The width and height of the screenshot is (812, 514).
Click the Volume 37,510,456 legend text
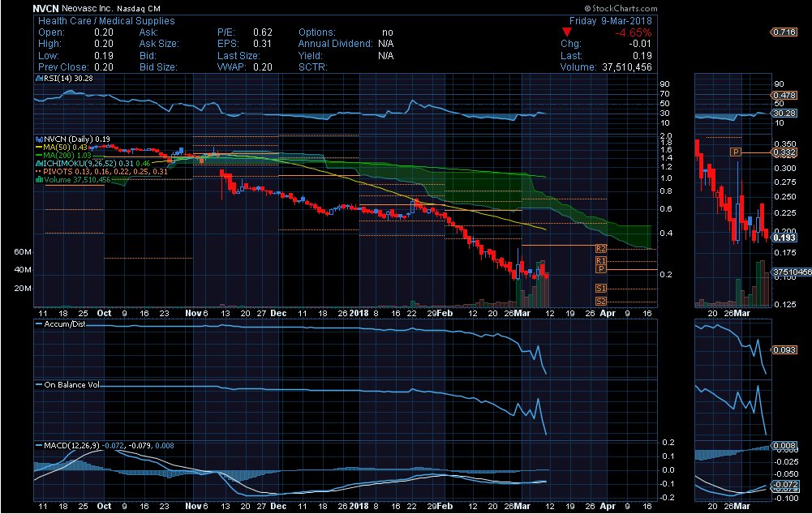pos(77,180)
